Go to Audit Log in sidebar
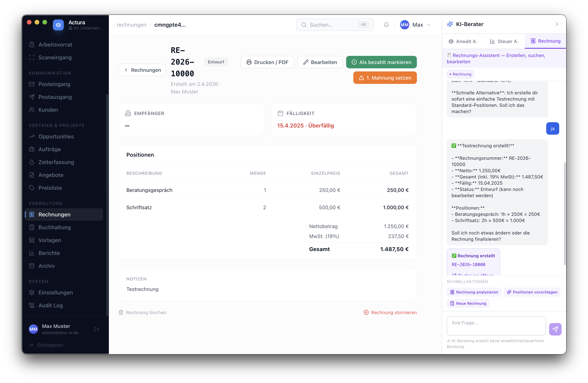This screenshot has height=383, width=588. (50, 305)
